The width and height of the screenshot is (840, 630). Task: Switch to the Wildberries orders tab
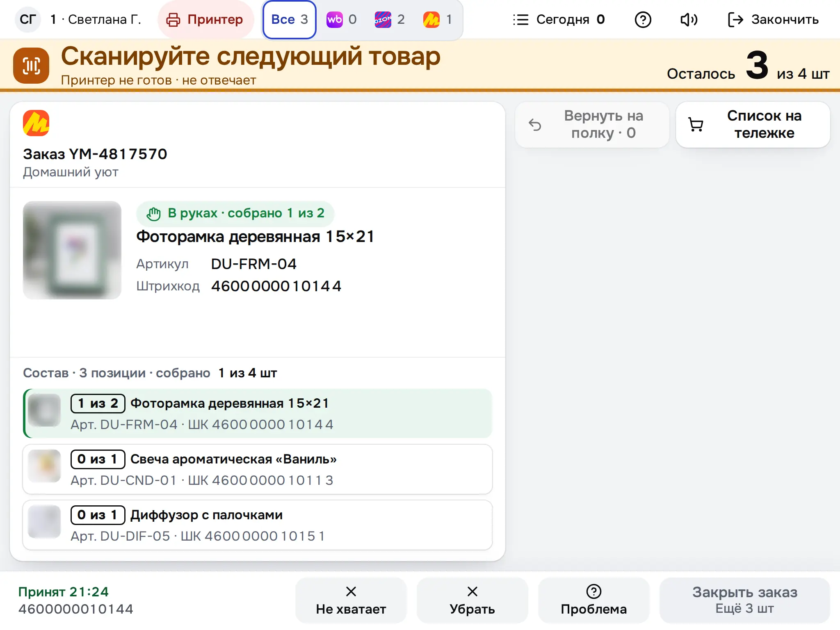coord(342,19)
